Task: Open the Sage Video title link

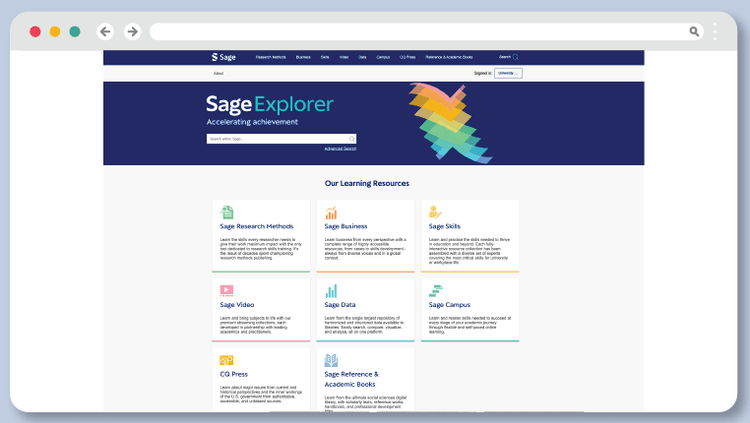Action: (x=237, y=305)
